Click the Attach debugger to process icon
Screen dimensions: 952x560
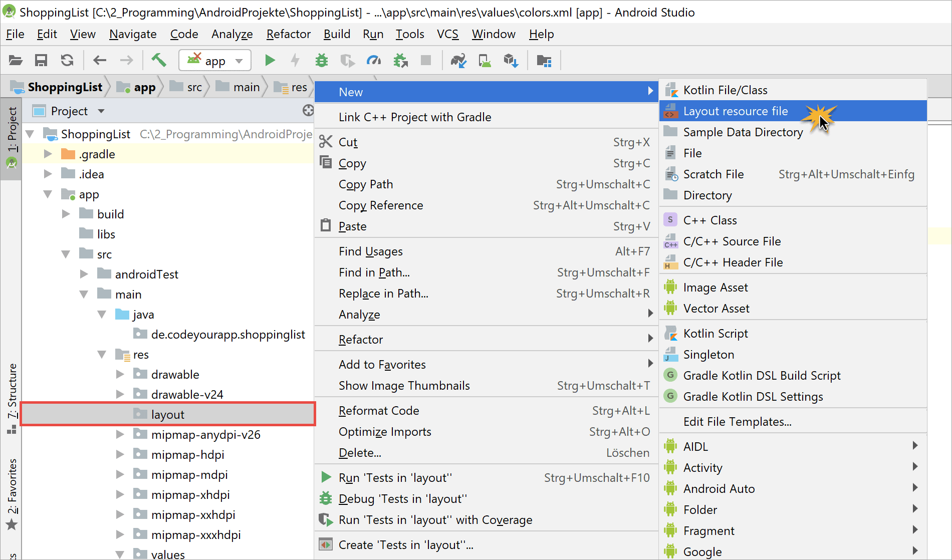click(x=400, y=61)
